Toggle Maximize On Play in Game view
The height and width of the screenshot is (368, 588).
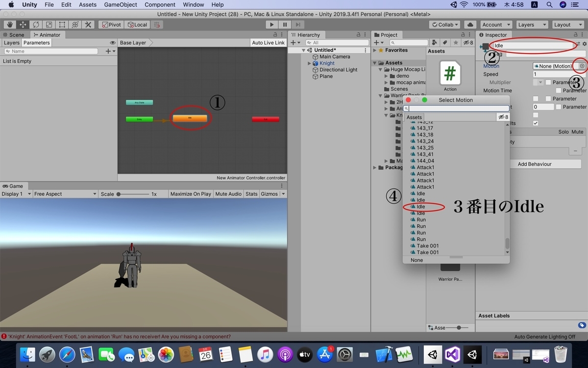click(191, 194)
